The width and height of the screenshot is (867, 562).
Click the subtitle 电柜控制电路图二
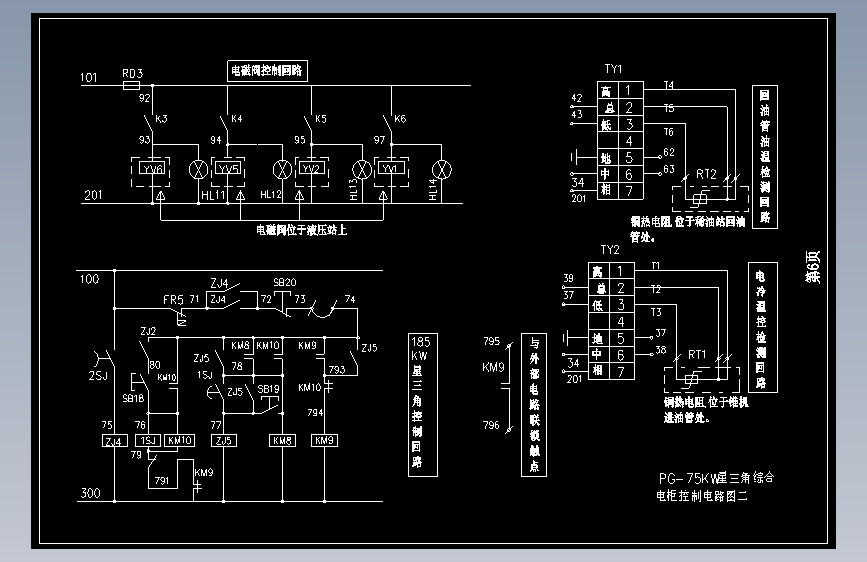pos(702,496)
